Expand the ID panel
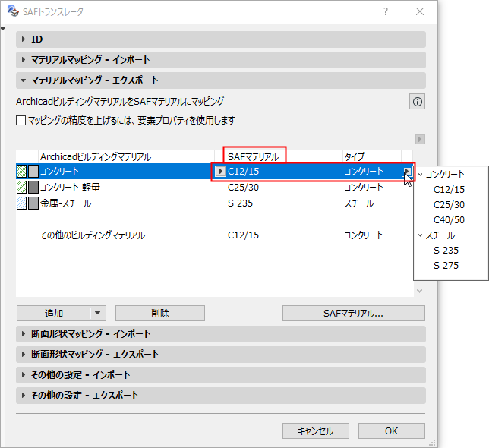The width and height of the screenshot is (489, 448). pos(221,39)
